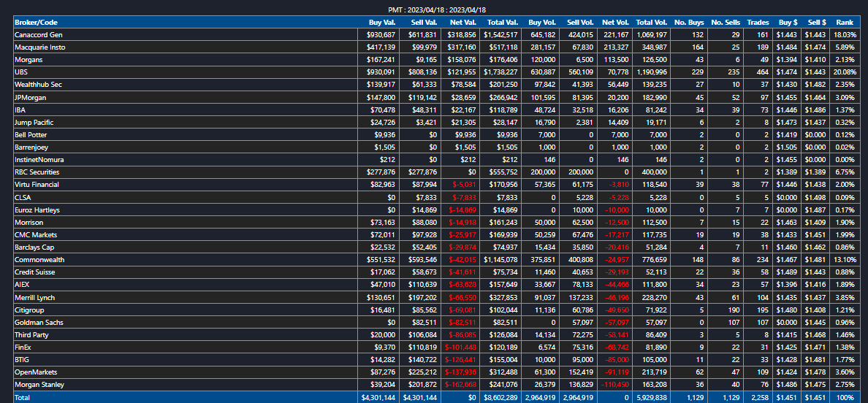Click total volume 5,929,838 in Total row
The width and height of the screenshot is (868, 403).
(x=651, y=397)
